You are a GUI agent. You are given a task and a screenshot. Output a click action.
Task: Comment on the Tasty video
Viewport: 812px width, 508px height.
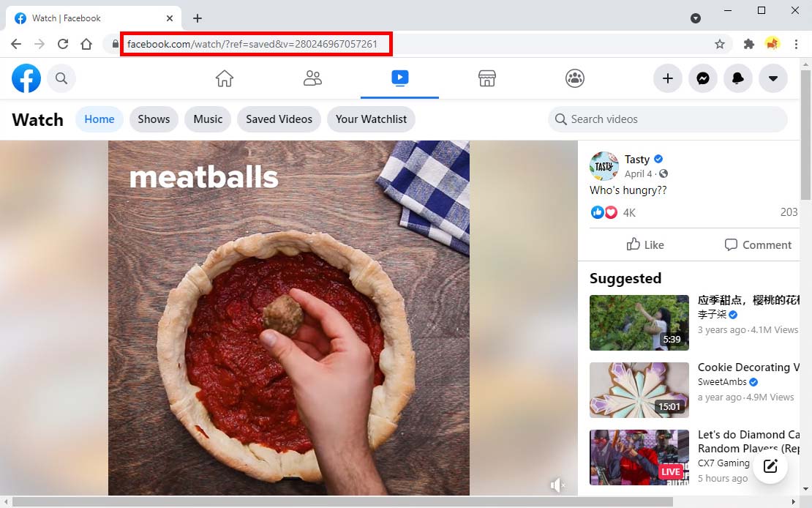point(758,244)
